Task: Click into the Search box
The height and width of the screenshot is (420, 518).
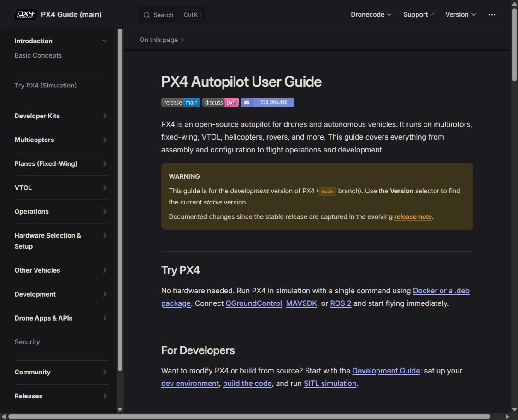Action: (x=171, y=15)
